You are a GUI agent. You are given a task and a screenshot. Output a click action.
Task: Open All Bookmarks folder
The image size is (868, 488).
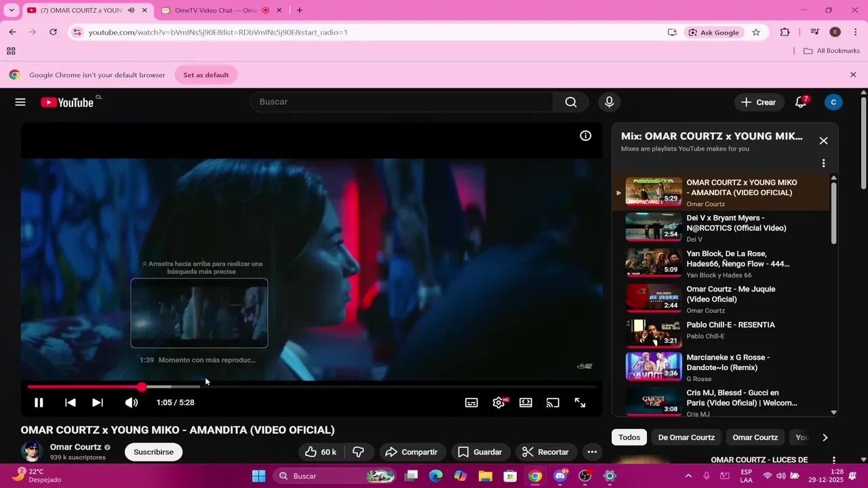click(x=831, y=51)
